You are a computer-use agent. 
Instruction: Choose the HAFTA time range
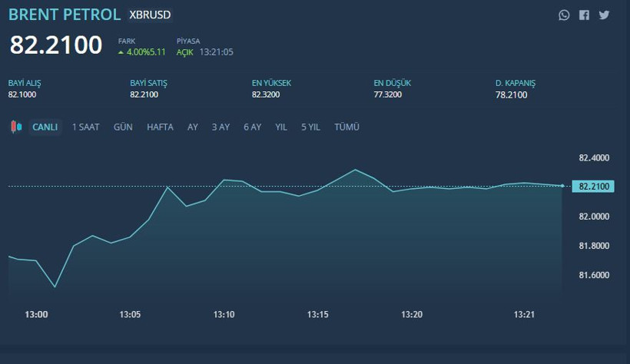(x=160, y=127)
